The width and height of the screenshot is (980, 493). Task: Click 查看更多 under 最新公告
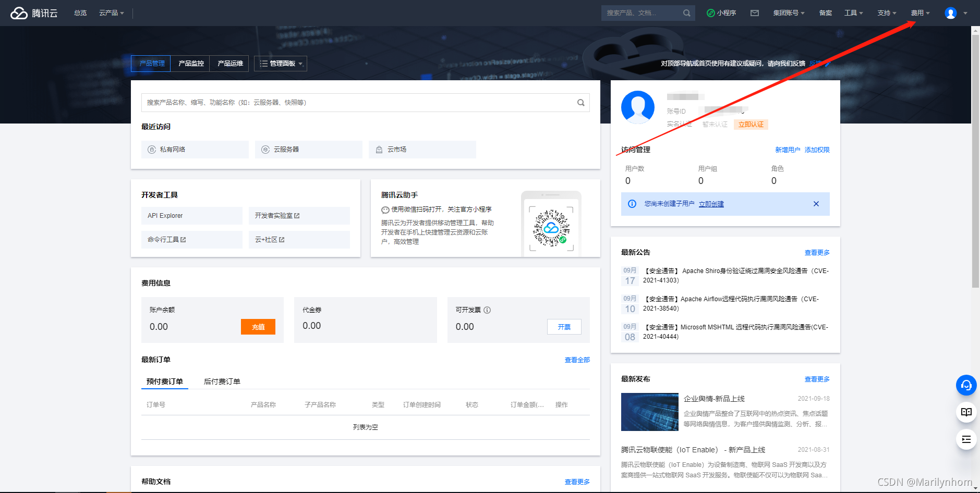[817, 253]
